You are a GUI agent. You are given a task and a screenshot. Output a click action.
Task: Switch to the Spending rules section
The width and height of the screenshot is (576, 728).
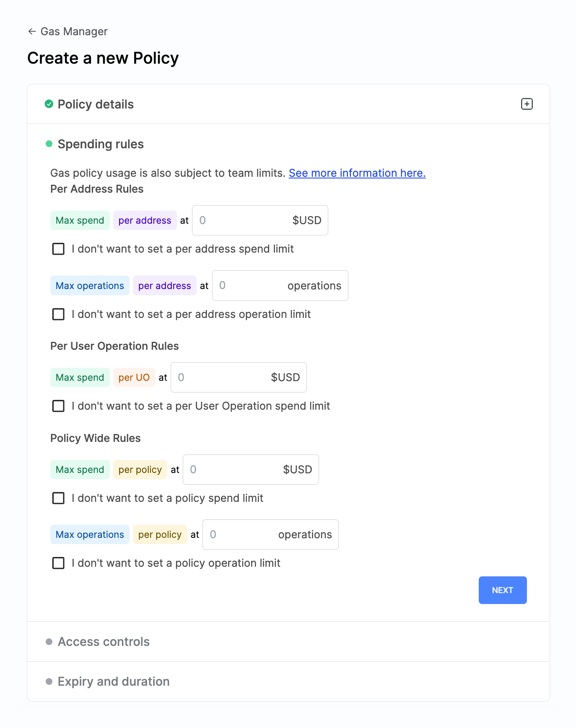pos(101,144)
